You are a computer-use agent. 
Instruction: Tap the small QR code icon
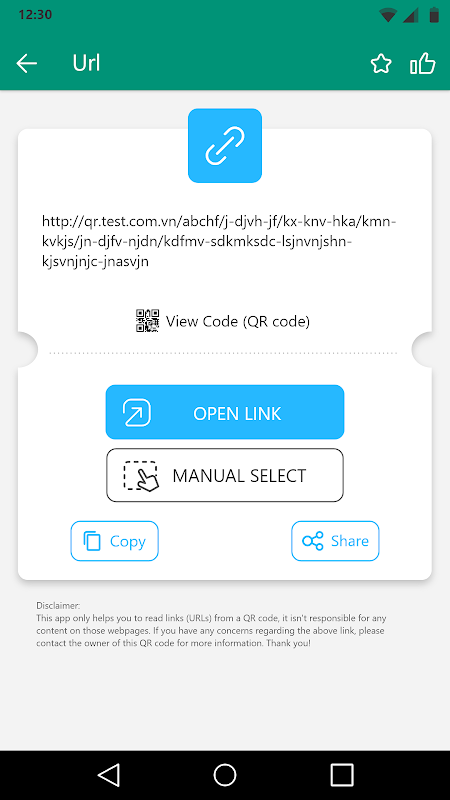[147, 321]
